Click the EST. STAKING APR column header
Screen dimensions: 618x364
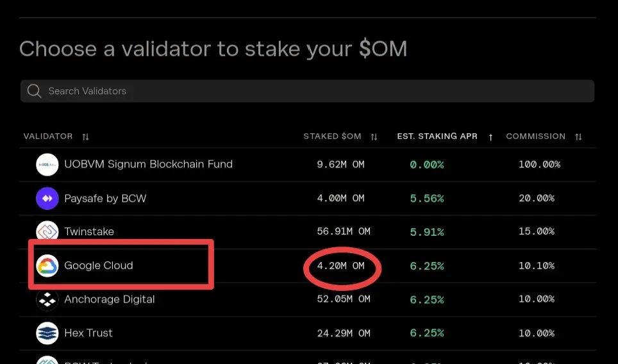point(437,136)
